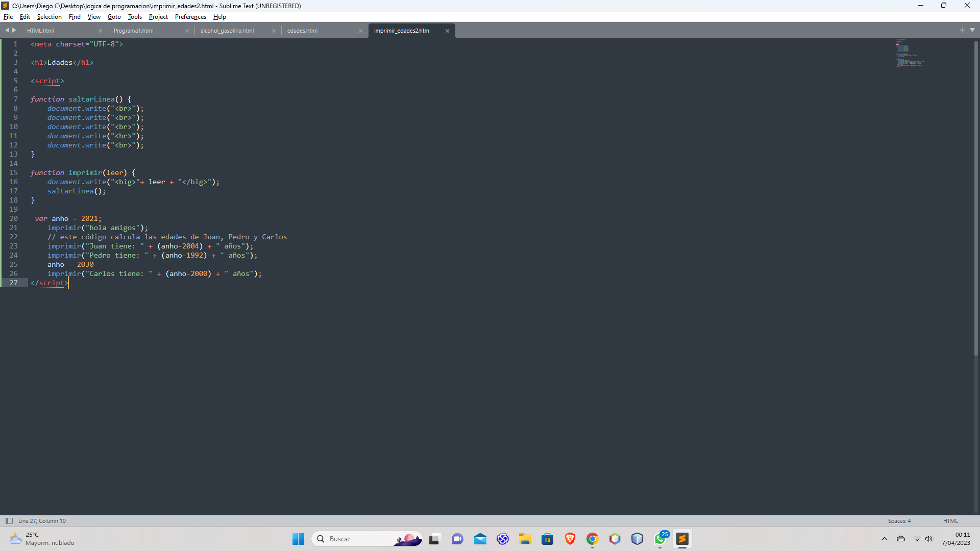This screenshot has height=551, width=980.
Task: Click line number 7 in gutter
Action: 15,99
